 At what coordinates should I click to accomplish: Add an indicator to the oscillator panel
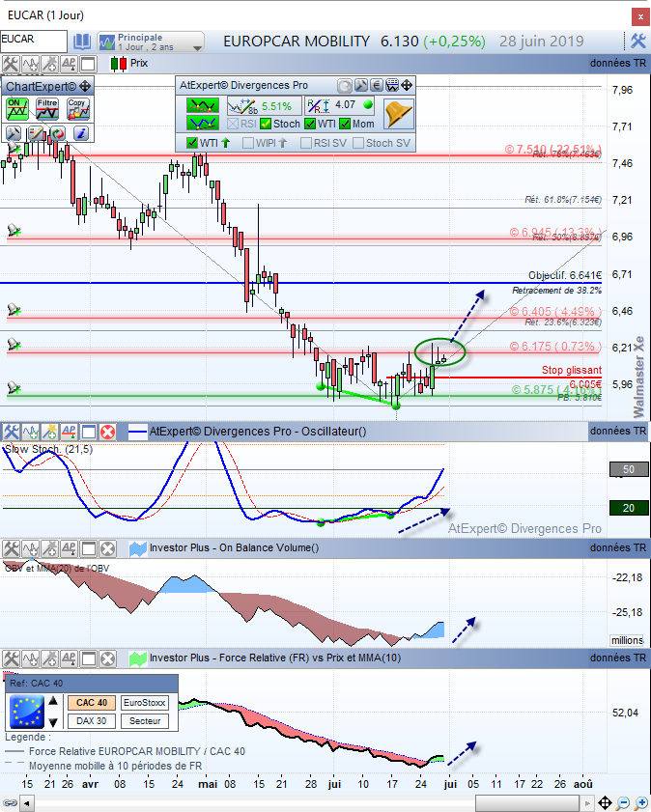pos(30,432)
